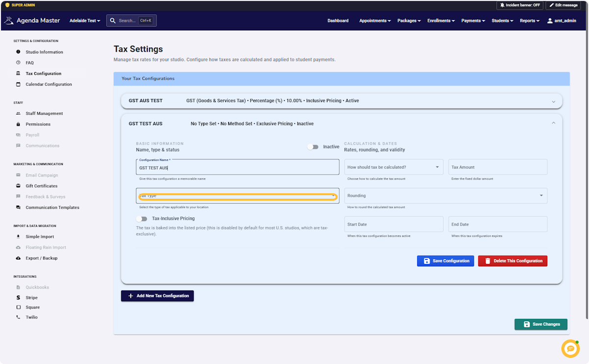Click the Staff Management people icon

pos(18,113)
